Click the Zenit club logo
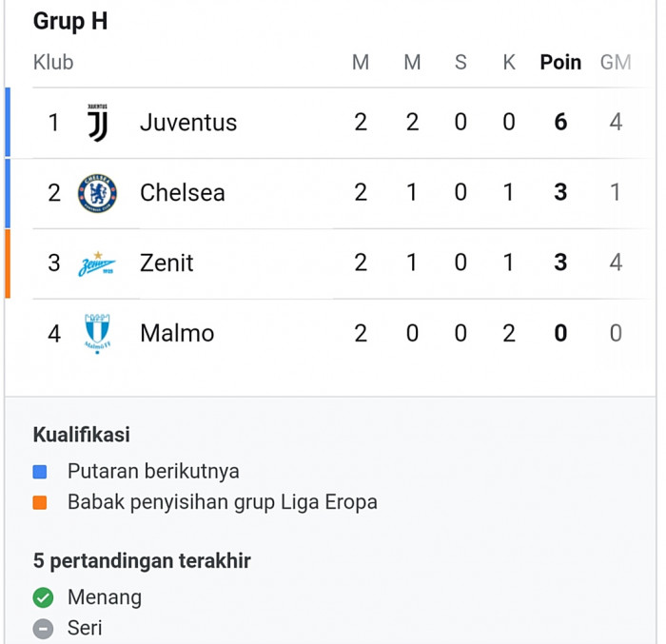This screenshot has width=666, height=644. 97,263
